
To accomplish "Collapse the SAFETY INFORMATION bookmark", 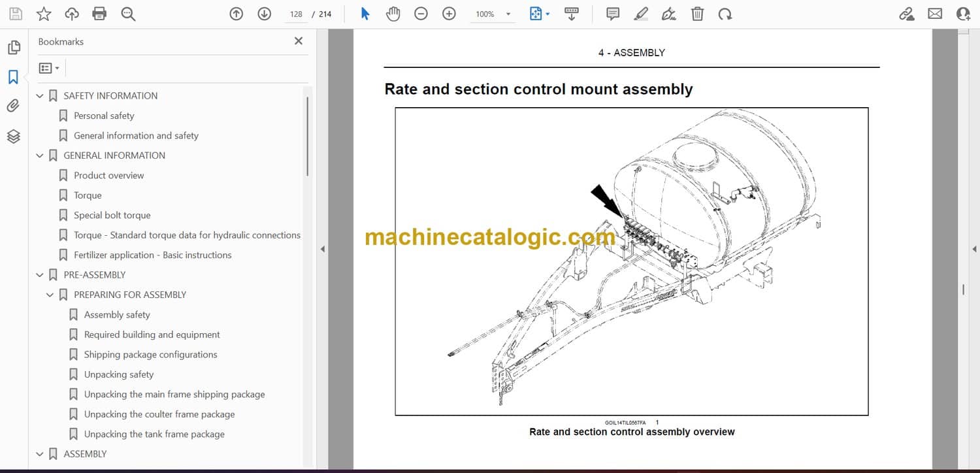I will [x=40, y=96].
